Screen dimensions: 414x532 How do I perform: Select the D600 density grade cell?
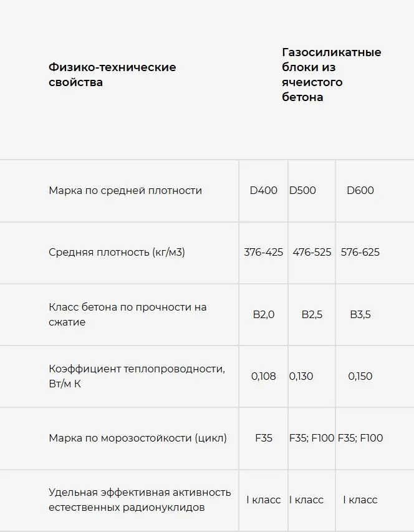point(360,191)
